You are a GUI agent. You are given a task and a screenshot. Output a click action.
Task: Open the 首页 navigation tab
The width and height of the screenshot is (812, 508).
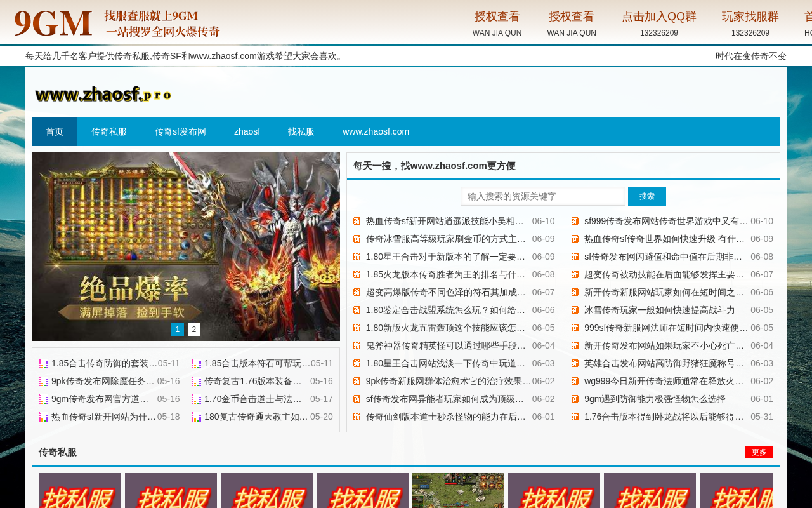click(55, 131)
